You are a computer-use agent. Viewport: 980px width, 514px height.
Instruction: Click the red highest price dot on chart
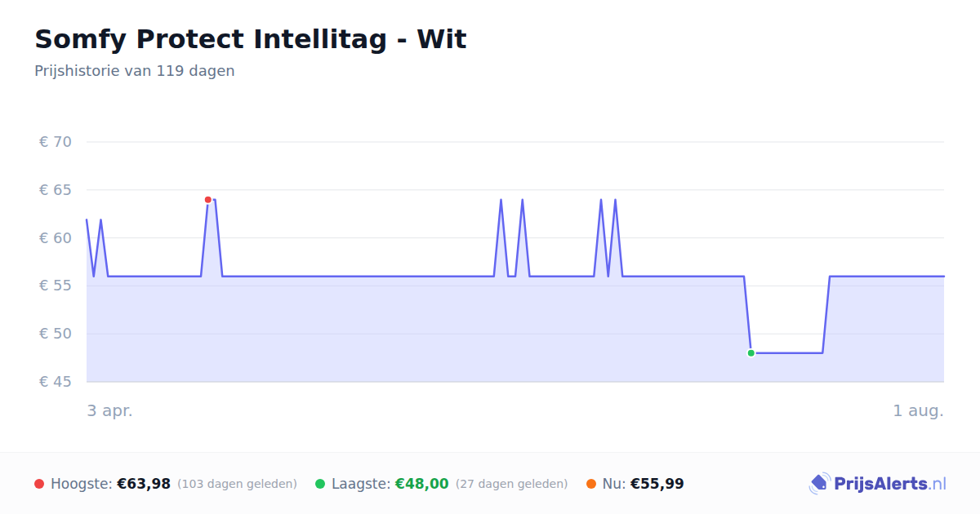pyautogui.click(x=208, y=200)
